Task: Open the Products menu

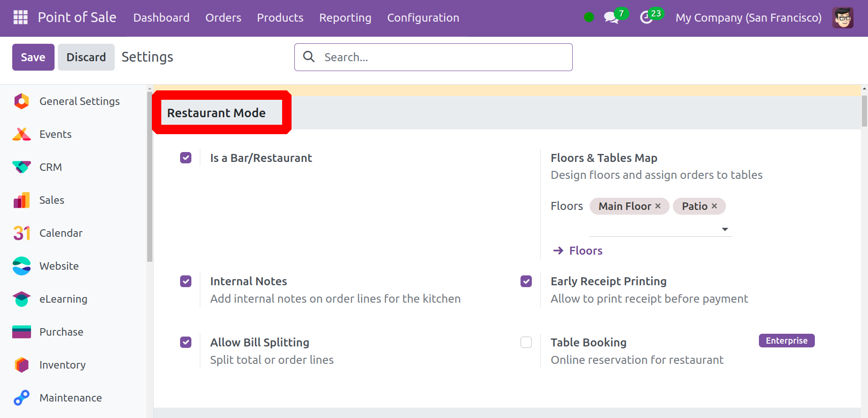Action: (x=280, y=18)
